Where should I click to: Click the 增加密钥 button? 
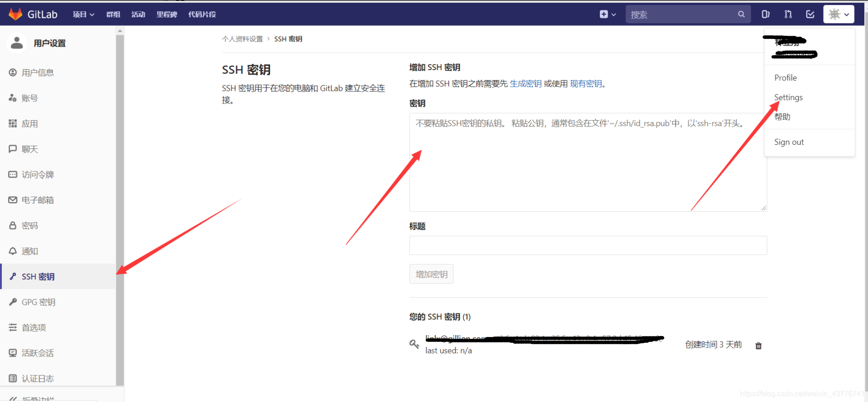pos(431,274)
